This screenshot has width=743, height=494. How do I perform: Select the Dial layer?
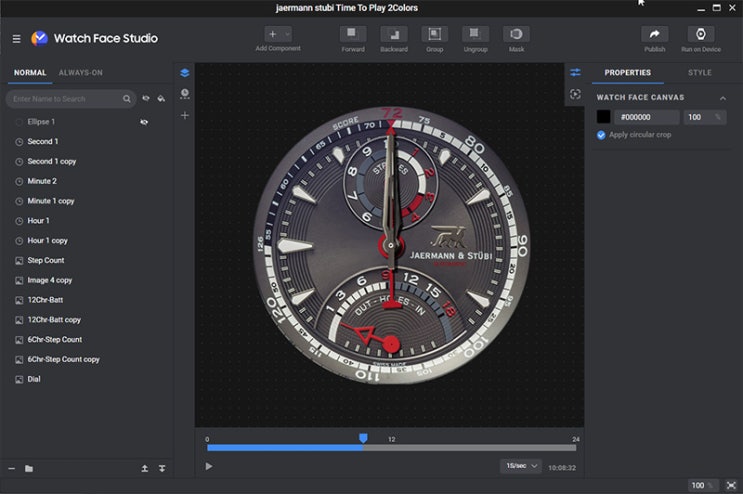click(x=34, y=379)
